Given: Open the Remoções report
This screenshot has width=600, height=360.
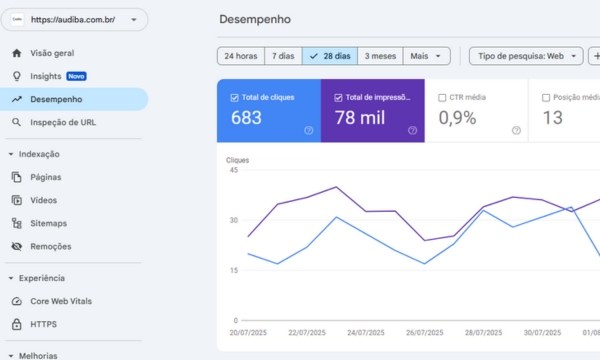Looking at the screenshot, I should (x=74, y=246).
